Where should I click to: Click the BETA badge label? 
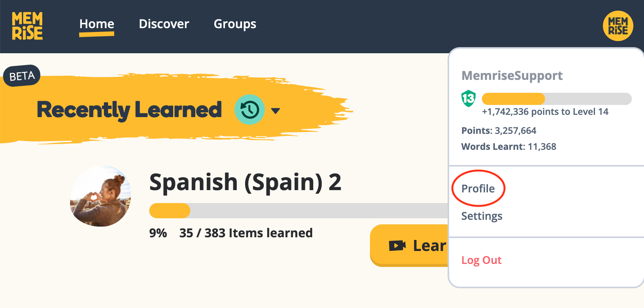click(x=22, y=76)
